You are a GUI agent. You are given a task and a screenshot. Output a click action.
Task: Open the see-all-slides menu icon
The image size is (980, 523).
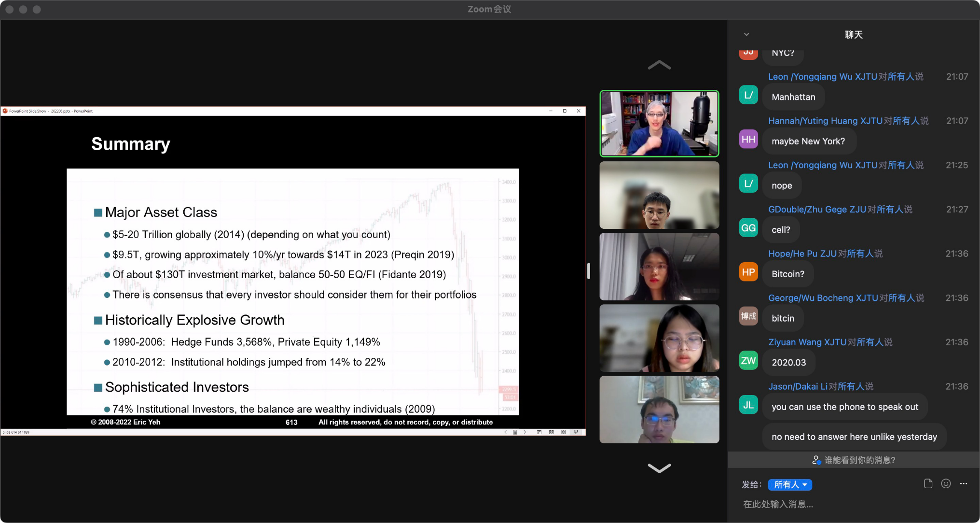pyautogui.click(x=515, y=432)
